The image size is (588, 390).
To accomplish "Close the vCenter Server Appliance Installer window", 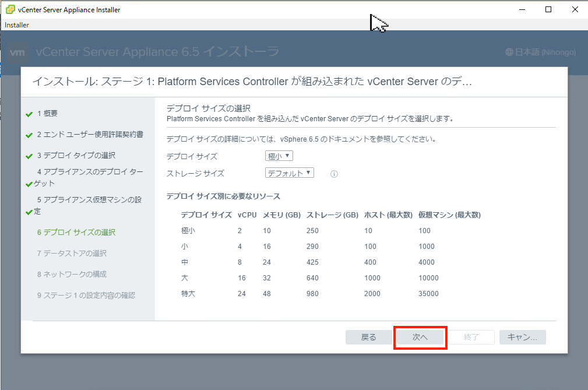I will [575, 9].
